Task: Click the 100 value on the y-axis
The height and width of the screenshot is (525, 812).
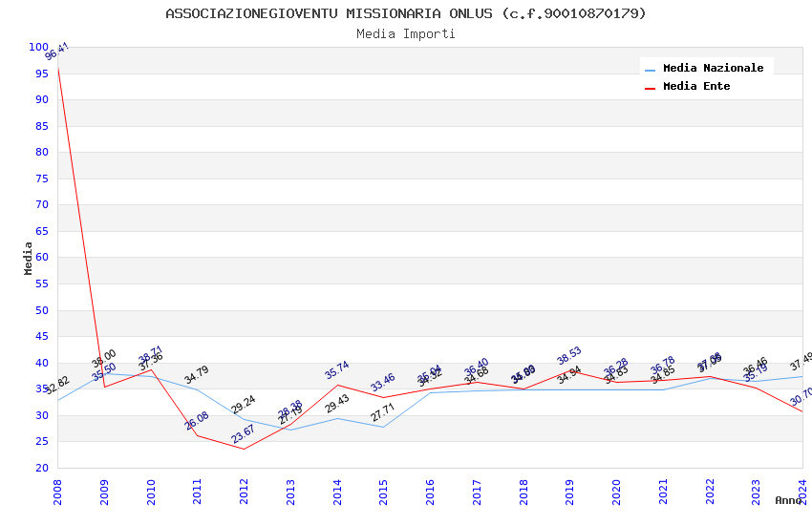Action: point(38,47)
